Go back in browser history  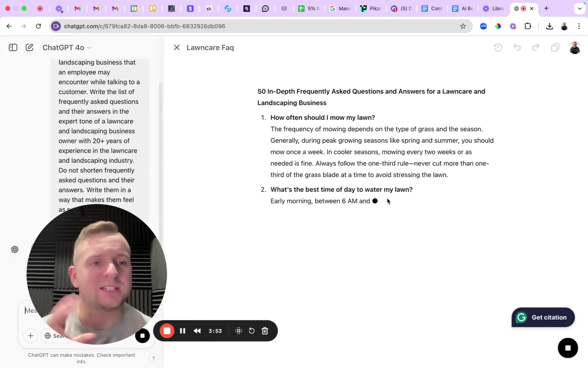coord(9,26)
